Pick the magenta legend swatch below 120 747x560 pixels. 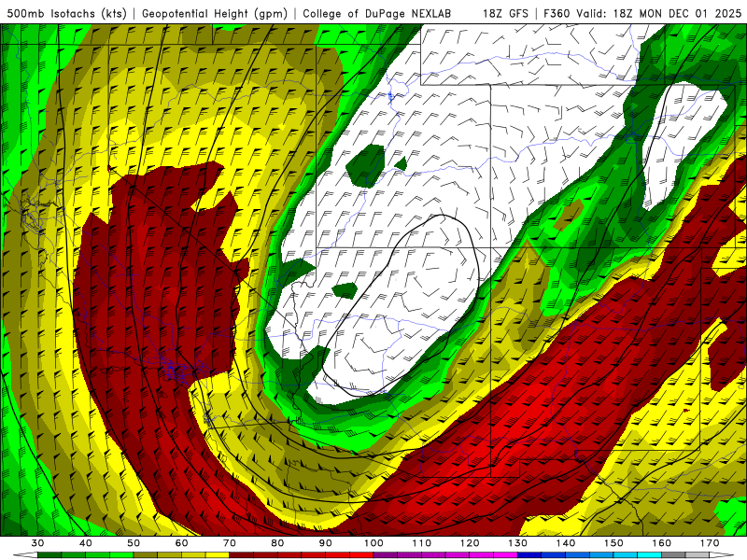[x=458, y=555]
